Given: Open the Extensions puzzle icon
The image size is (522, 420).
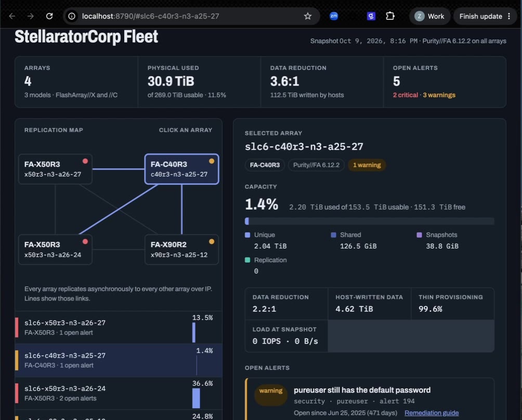Looking at the screenshot, I should 390,16.
